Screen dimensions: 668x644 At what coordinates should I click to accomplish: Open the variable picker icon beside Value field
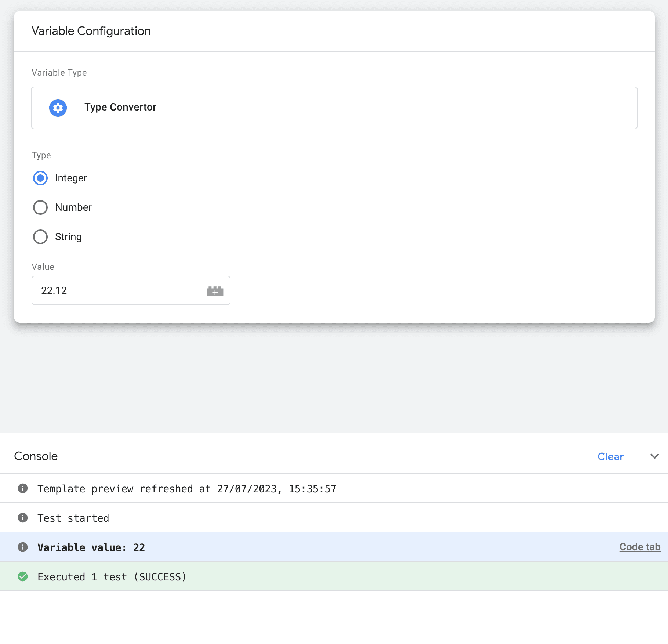[x=215, y=291]
